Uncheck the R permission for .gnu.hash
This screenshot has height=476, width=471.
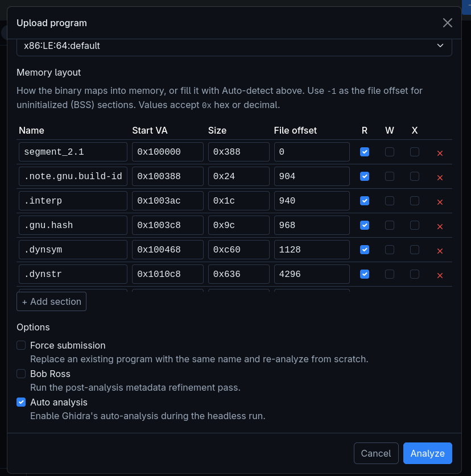(x=365, y=225)
